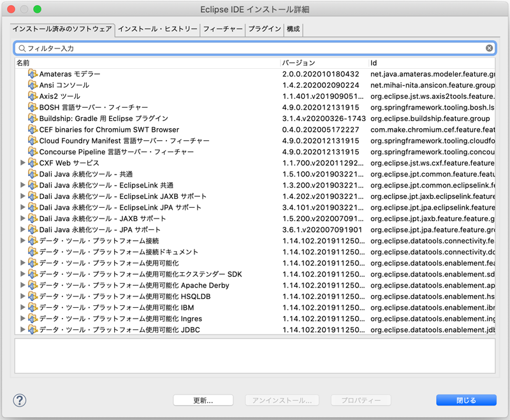
Task: Click the Cloud Foundry Manifest icon
Action: 33,141
